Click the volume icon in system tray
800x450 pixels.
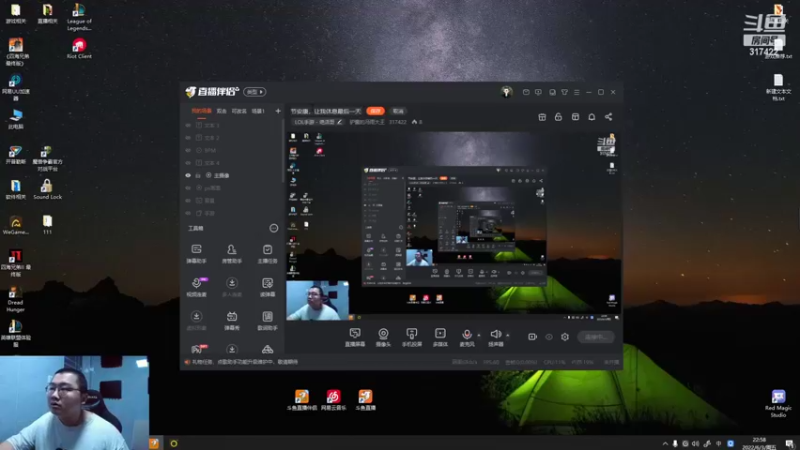point(696,443)
